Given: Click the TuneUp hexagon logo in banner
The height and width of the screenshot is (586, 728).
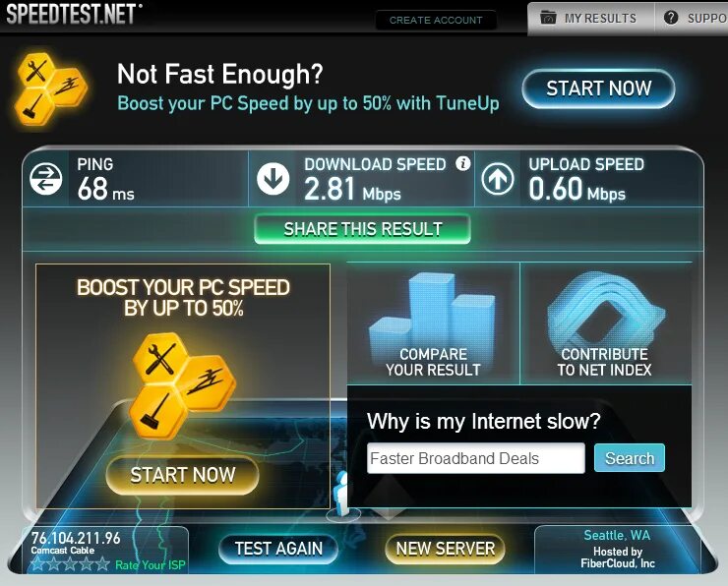Looking at the screenshot, I should [x=50, y=89].
